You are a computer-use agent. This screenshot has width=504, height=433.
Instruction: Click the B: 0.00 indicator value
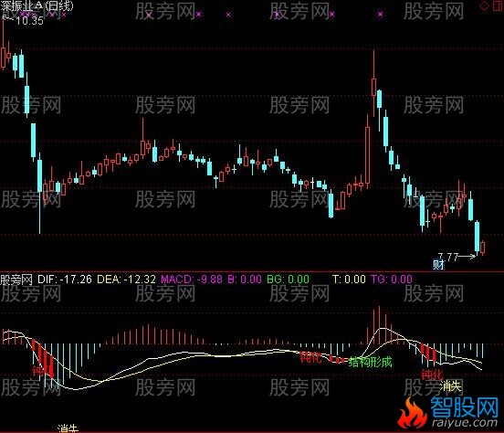[245, 280]
